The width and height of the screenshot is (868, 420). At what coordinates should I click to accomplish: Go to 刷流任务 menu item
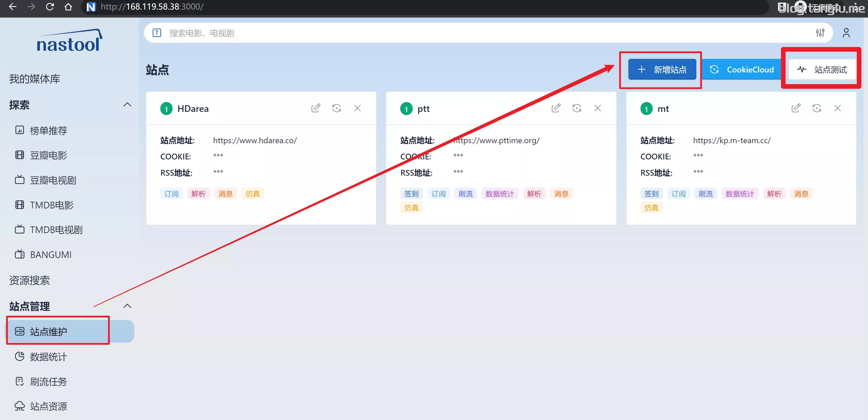coord(48,381)
